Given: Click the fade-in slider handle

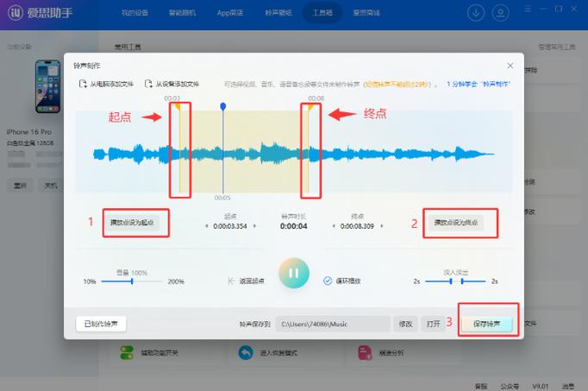Looking at the screenshot, I should (x=451, y=281).
